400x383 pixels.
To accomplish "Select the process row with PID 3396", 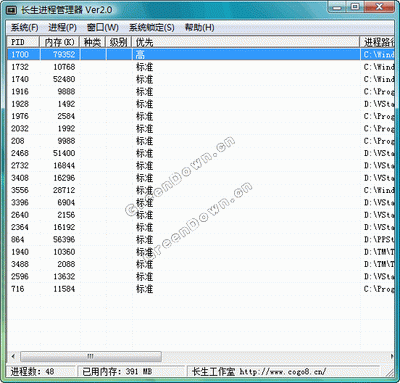I will point(200,202).
